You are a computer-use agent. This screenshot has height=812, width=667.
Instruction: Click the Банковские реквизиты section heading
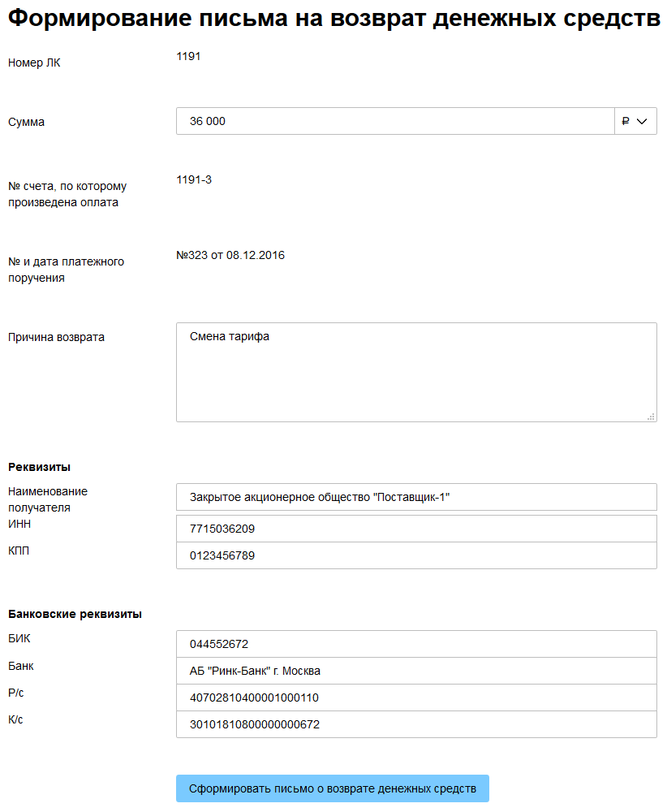[x=75, y=614]
